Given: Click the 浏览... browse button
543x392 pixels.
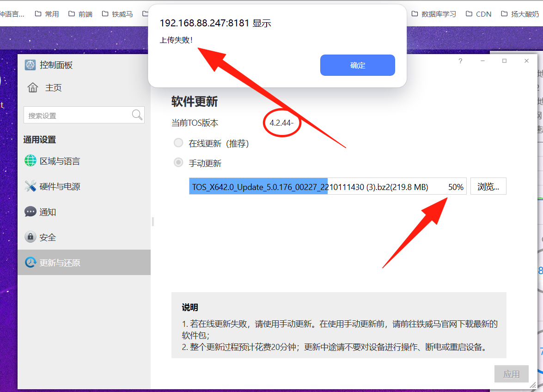Looking at the screenshot, I should [x=488, y=186].
